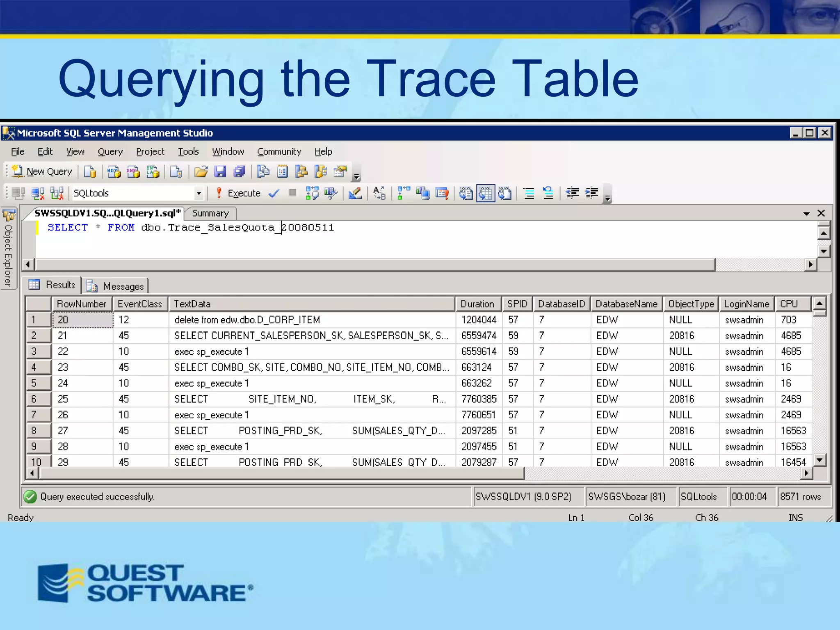Screen dimensions: 840x630
Task: Switch to the Messages tab
Action: 116,286
